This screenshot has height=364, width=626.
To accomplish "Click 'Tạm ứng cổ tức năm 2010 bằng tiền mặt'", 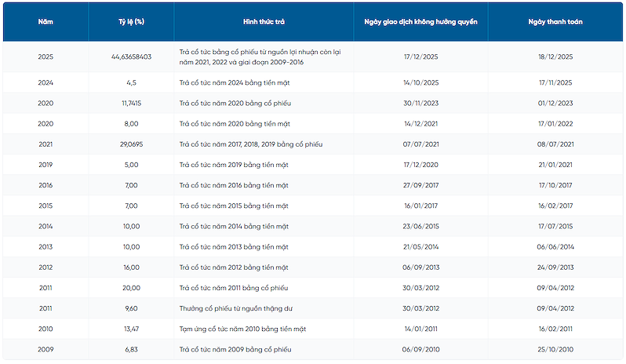I will (242, 329).
